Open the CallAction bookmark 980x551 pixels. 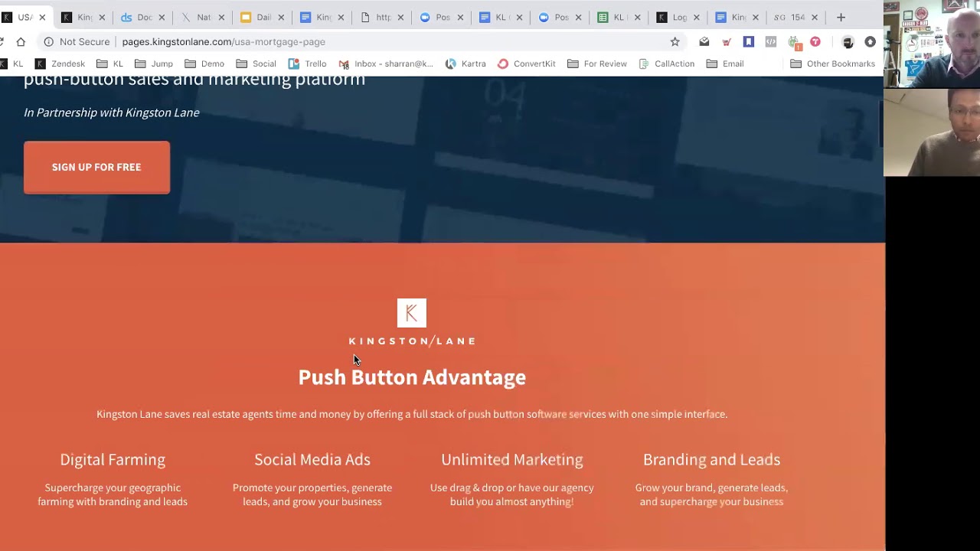click(666, 64)
